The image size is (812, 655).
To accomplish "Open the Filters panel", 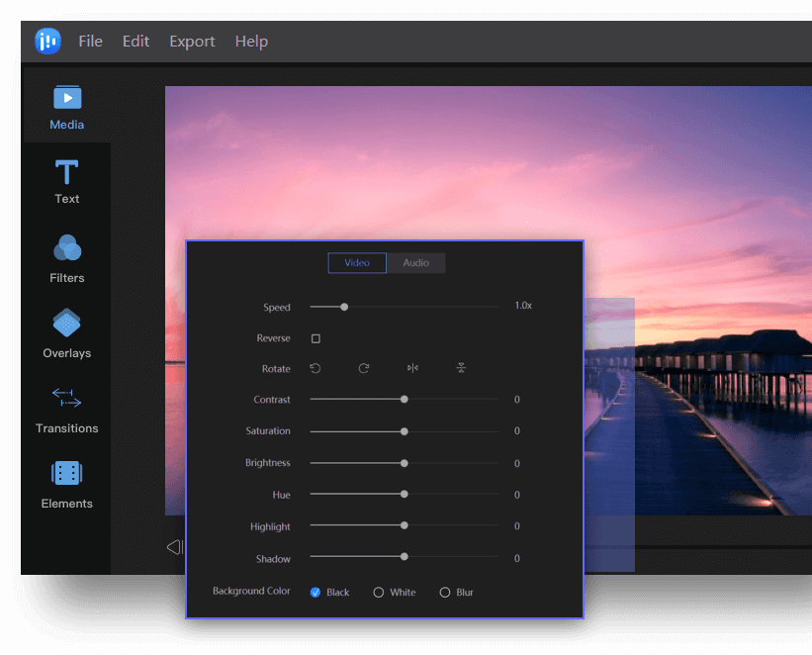I will pyautogui.click(x=67, y=258).
